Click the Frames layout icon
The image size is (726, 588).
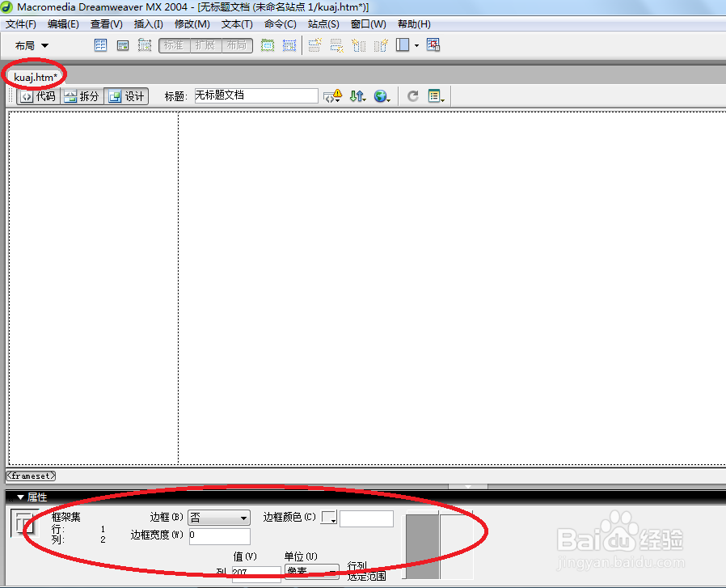pos(403,45)
